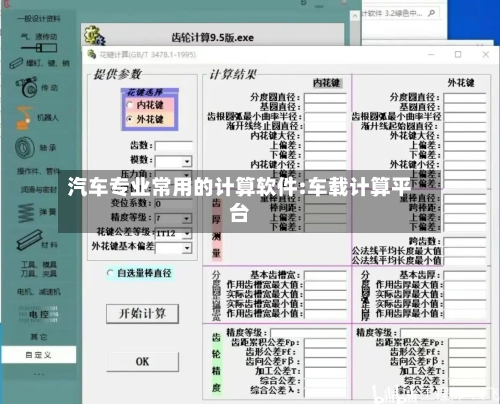Screen dimensions: 500x404
Task: Click the 内花键 基圆直径 result field
Action: 325,107
